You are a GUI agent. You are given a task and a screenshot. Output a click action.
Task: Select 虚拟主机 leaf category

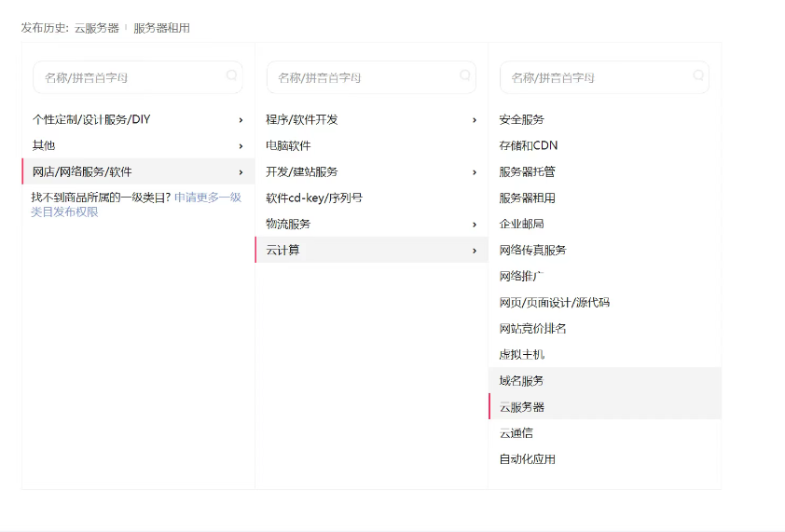[x=521, y=355]
